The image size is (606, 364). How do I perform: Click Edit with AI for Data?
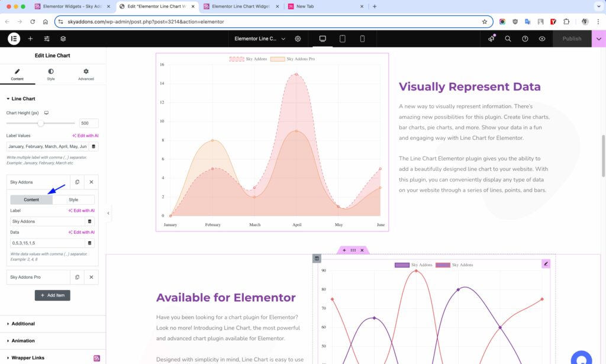click(82, 232)
